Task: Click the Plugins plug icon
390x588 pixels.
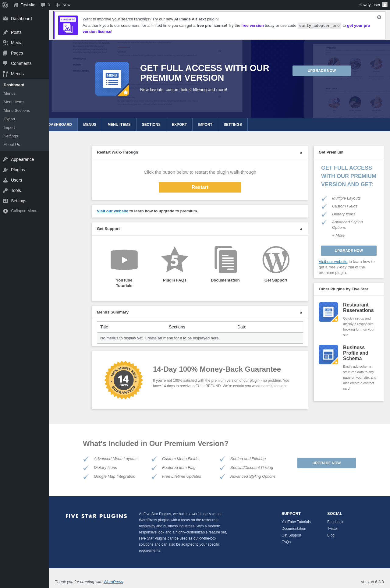Action: (x=5, y=170)
